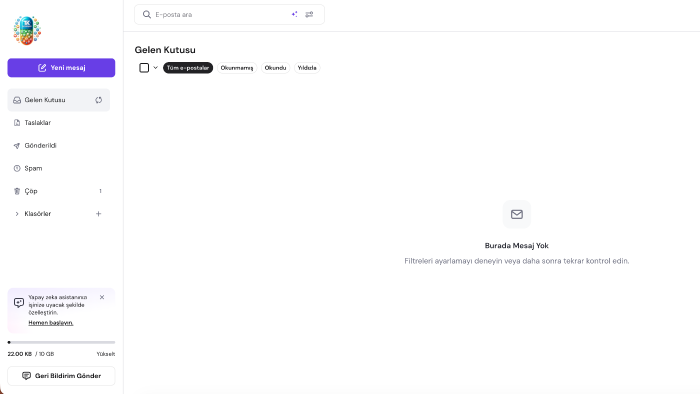Expand the Klasörler section chevron
This screenshot has height=394, width=700.
17,214
